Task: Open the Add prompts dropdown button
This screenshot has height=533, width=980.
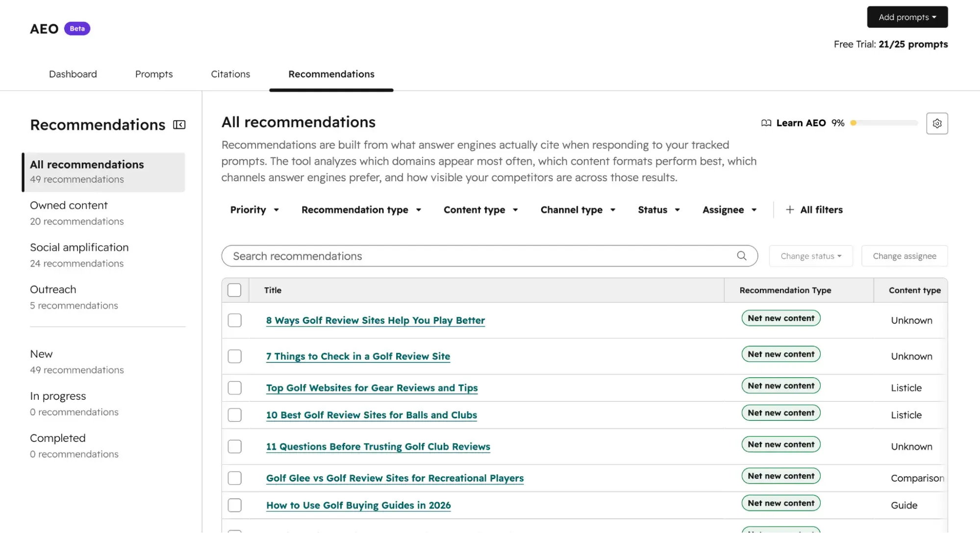Action: coord(907,17)
